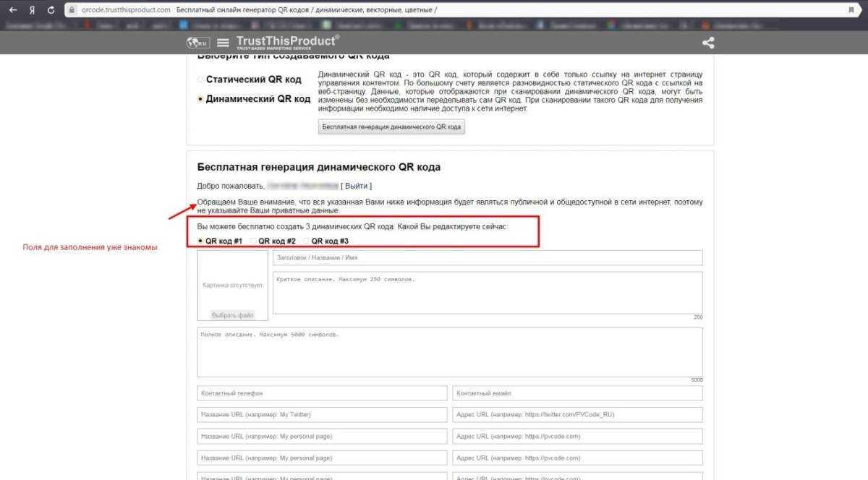Click the browser back arrow
Viewport: 868px width, 480px height.
(12, 10)
